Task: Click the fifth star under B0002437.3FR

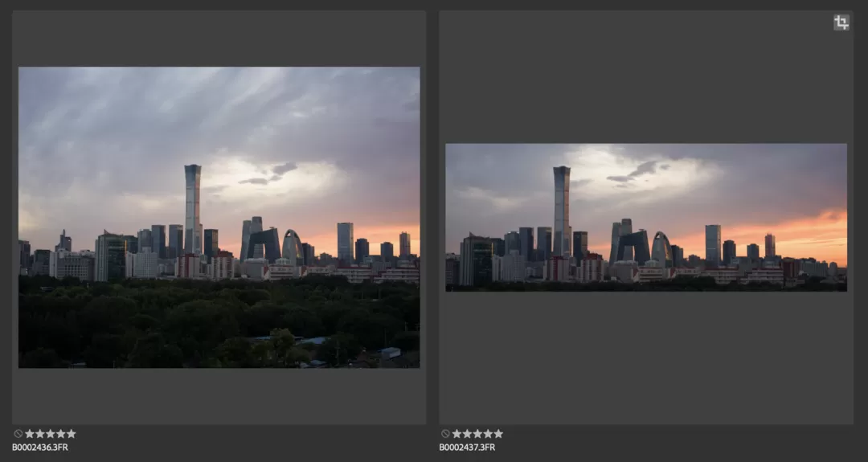Action: [x=498, y=434]
